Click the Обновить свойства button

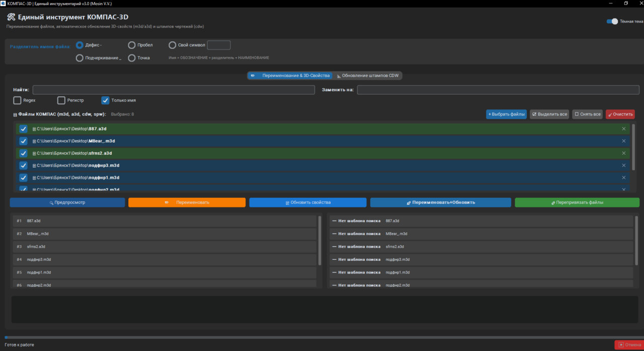click(x=308, y=202)
